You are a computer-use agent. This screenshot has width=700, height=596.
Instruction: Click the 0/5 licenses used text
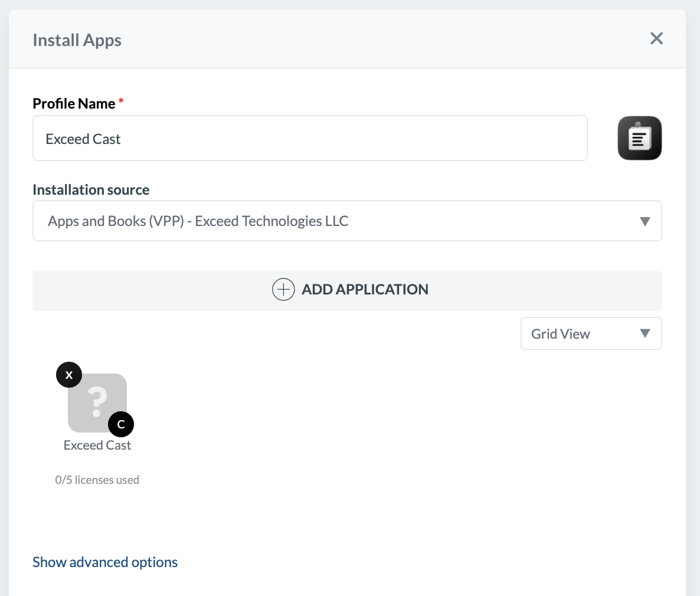(x=97, y=480)
